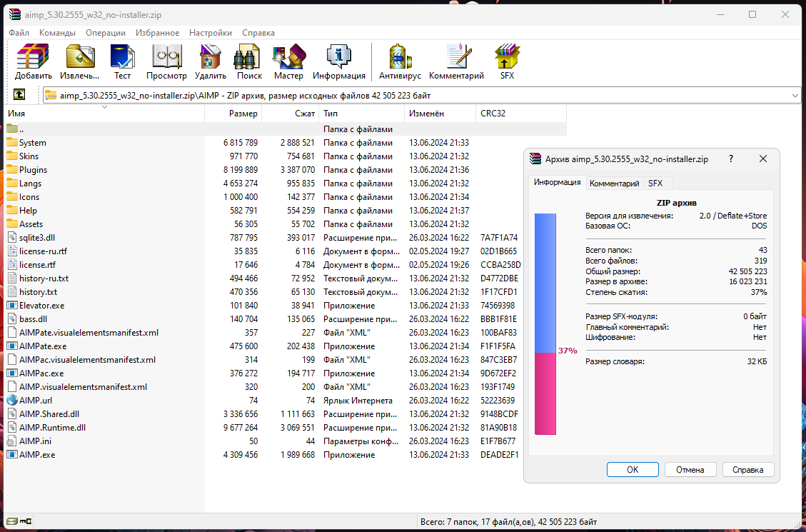Confirm the archive dialog with OK
This screenshot has width=806, height=532.
(633, 469)
